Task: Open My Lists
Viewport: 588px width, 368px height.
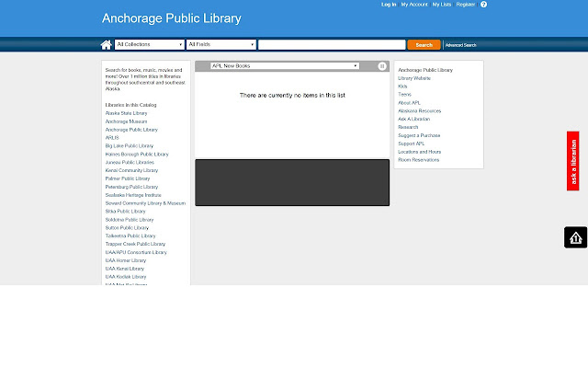Action: click(x=442, y=5)
